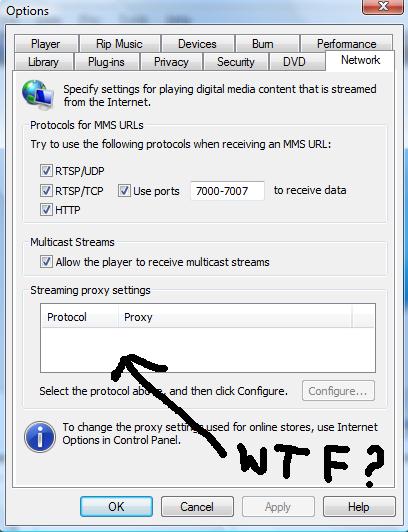Click the Cancel button
The height and width of the screenshot is (532, 408).
tap(197, 507)
